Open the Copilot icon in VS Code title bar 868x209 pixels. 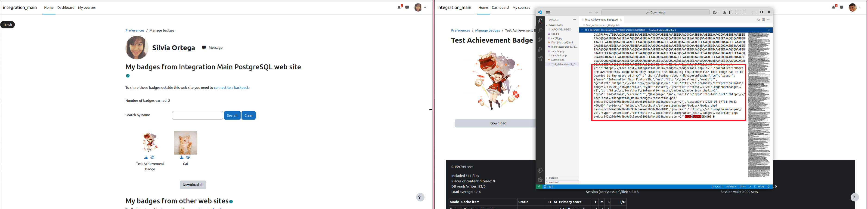[715, 12]
